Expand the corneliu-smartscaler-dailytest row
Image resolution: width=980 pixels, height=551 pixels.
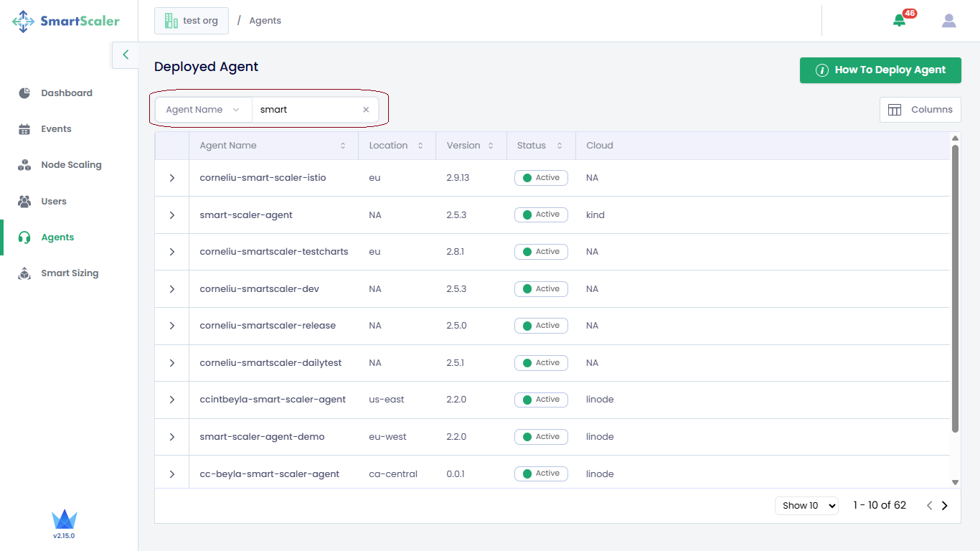[172, 363]
